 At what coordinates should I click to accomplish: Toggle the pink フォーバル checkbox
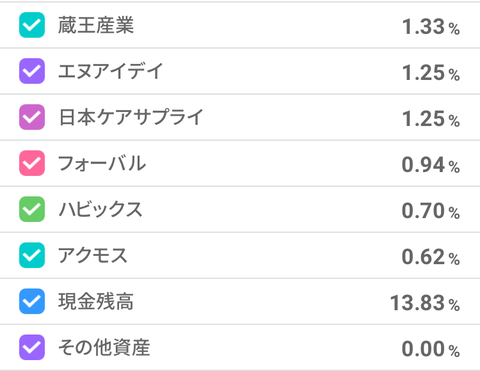pos(32,163)
